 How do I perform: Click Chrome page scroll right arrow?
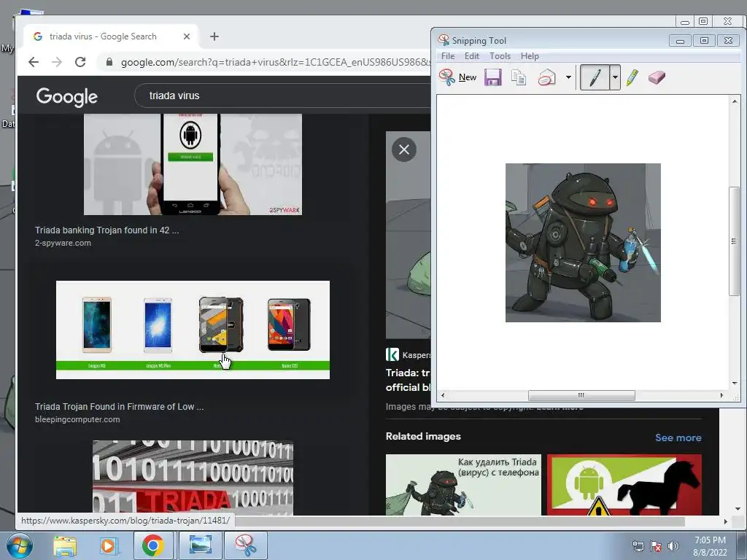pos(726,522)
